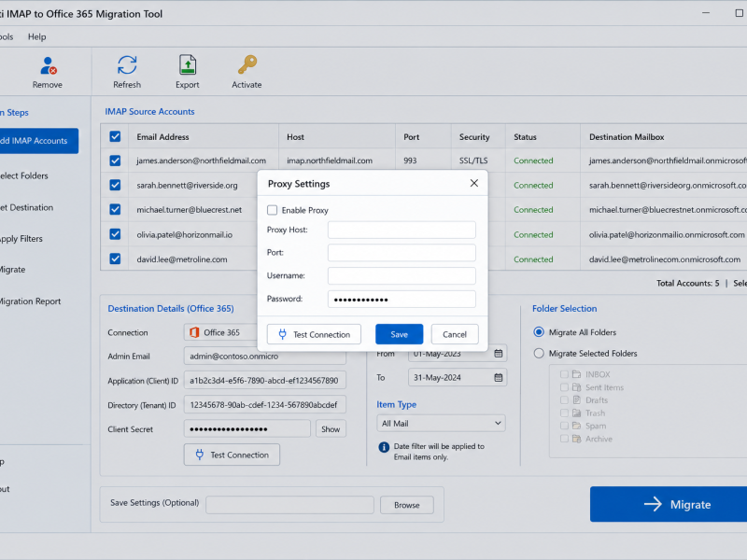Click the Office 365 logo icon
Viewport: 747px width, 560px height.
click(194, 332)
